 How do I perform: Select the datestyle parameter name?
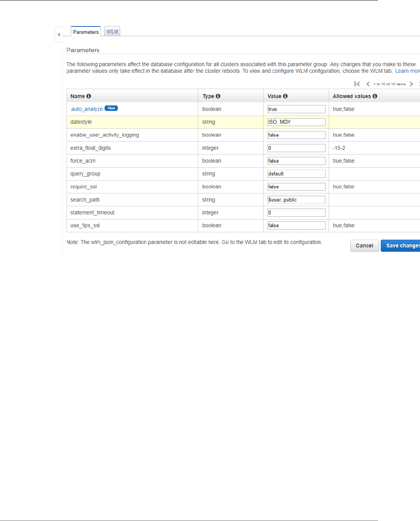tap(81, 122)
